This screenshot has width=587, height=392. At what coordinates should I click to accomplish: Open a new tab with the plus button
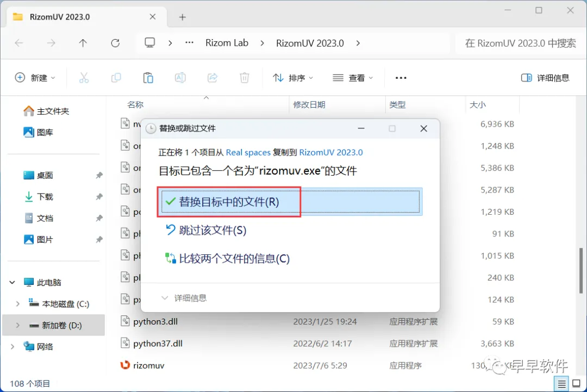(x=182, y=17)
